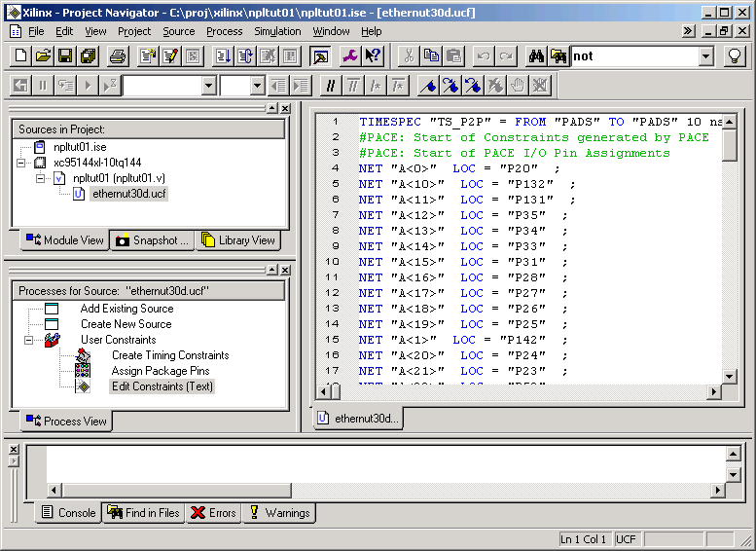Save the file with the floppy disk icon

65,56
